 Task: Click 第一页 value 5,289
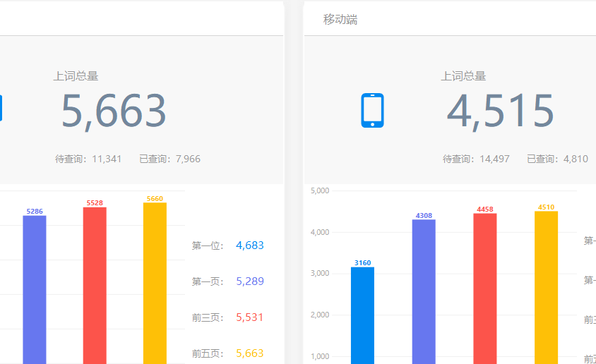(250, 281)
